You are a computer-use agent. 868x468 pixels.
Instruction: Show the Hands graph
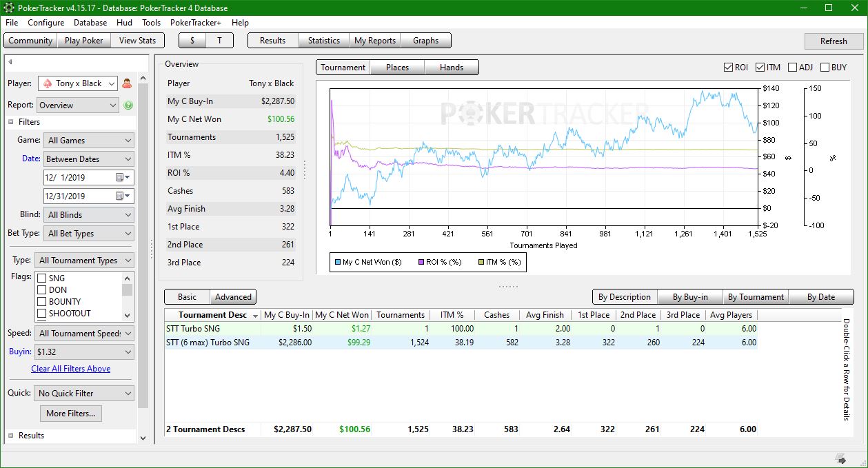[451, 68]
